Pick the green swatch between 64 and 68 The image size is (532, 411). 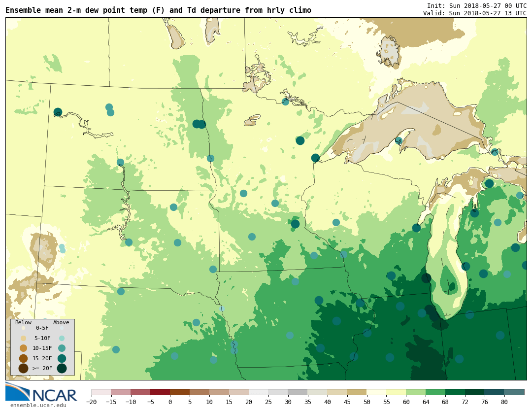pos(435,392)
